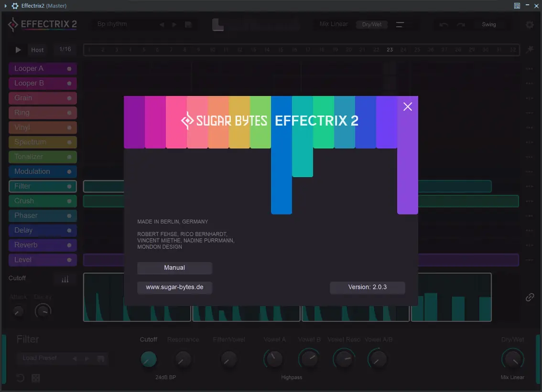Screen dimensions: 542x392
Task: Go to previous Filter preset arrow
Action: click(x=75, y=359)
